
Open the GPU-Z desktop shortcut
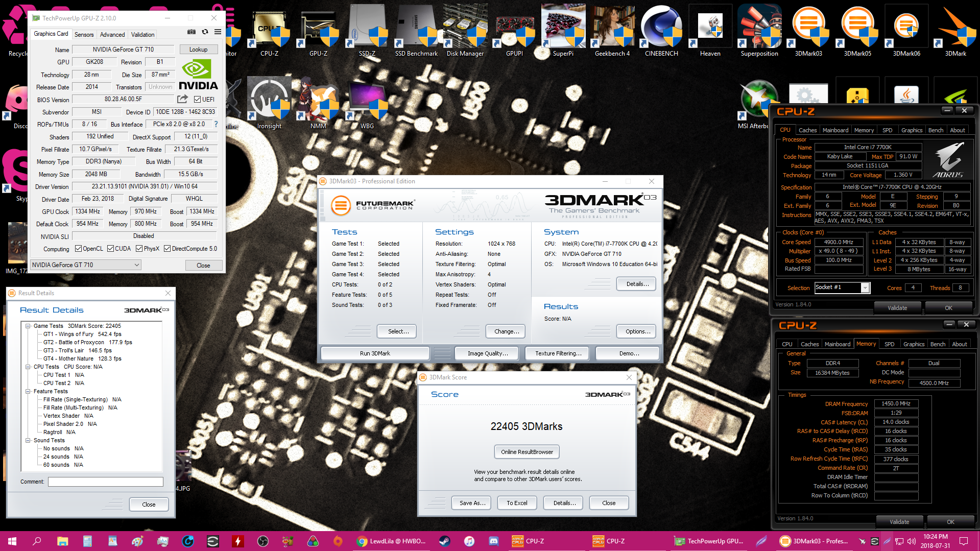[318, 31]
